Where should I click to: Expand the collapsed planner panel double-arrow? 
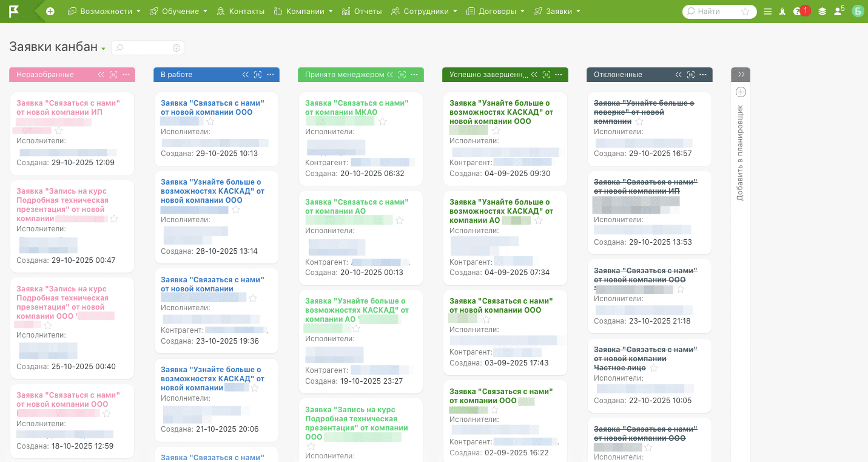point(741,75)
